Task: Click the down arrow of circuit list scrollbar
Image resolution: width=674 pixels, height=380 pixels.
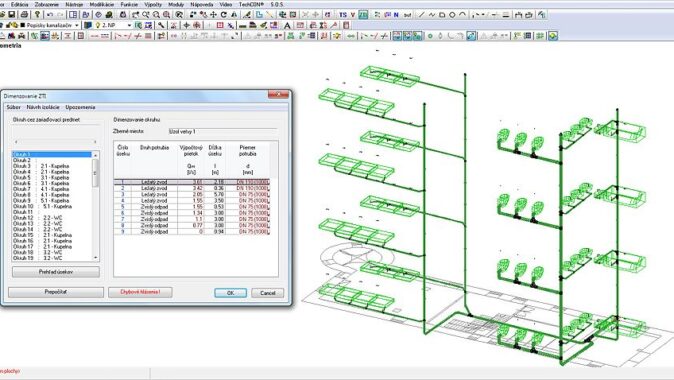Action: click(x=95, y=257)
